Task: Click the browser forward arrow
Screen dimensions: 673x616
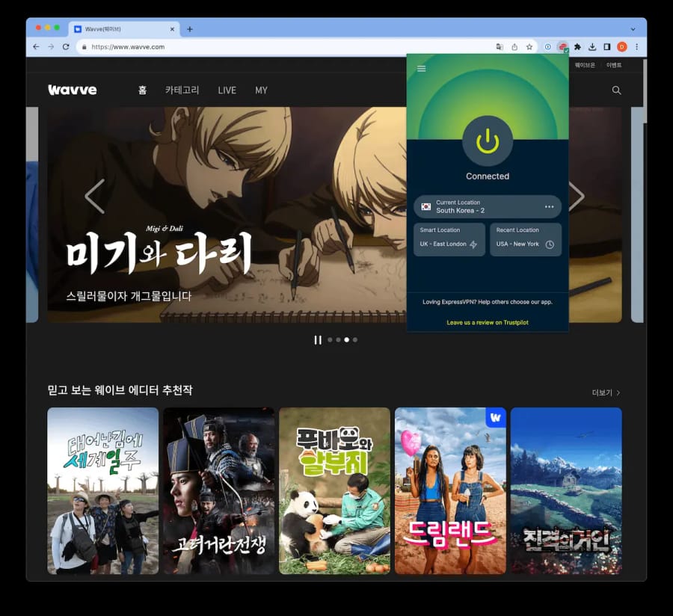Action: point(51,47)
